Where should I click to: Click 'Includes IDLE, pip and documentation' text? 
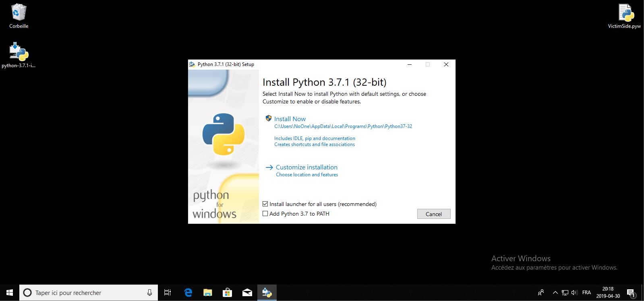315,138
